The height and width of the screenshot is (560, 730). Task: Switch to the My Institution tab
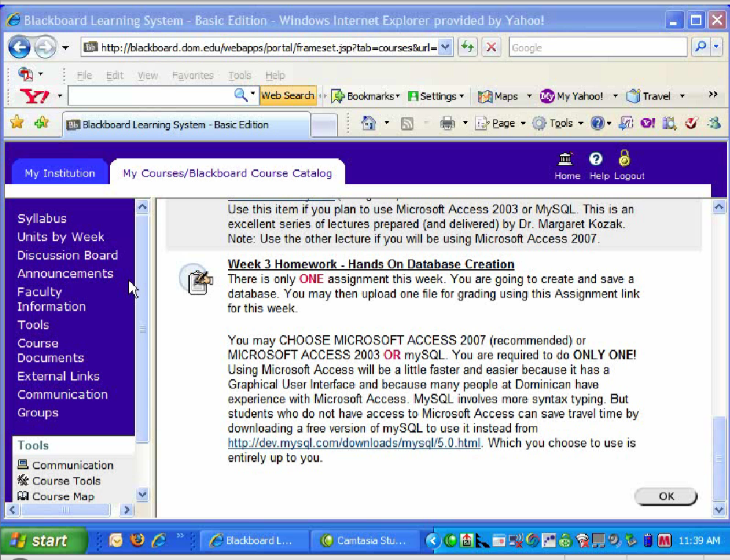click(60, 173)
